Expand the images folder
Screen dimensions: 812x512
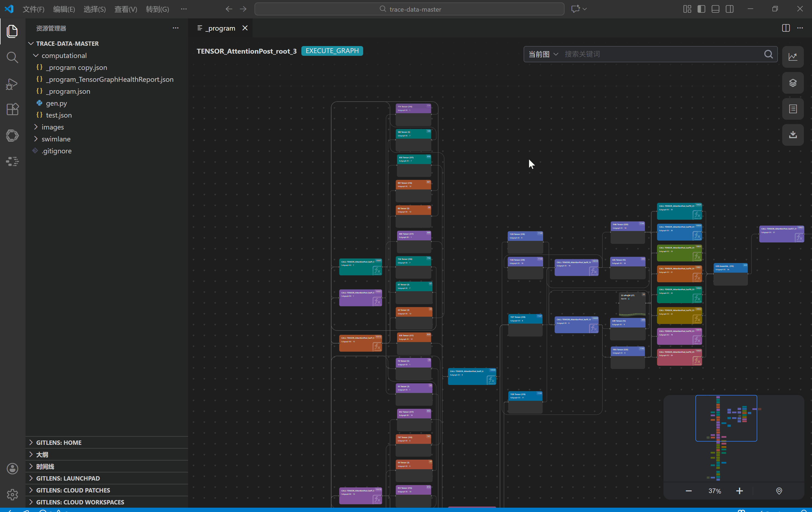(x=53, y=127)
